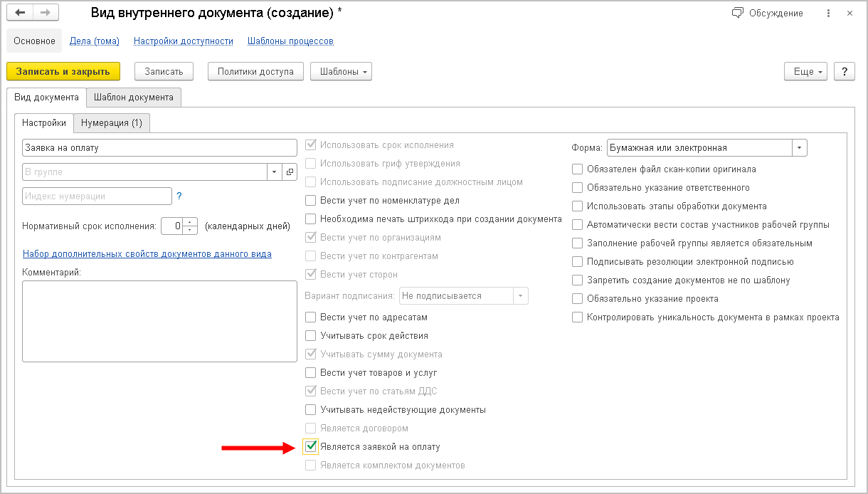868x494 pixels.
Task: Click into the Комментарий text area
Action: point(159,321)
